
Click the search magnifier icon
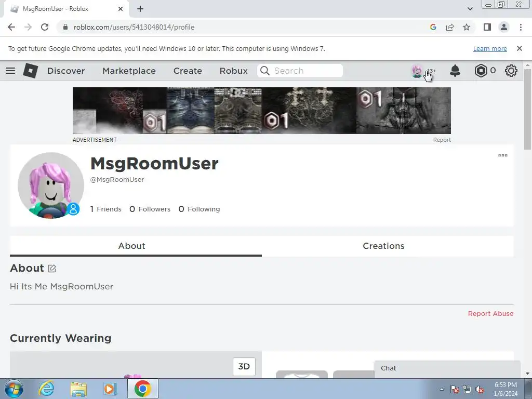264,71
